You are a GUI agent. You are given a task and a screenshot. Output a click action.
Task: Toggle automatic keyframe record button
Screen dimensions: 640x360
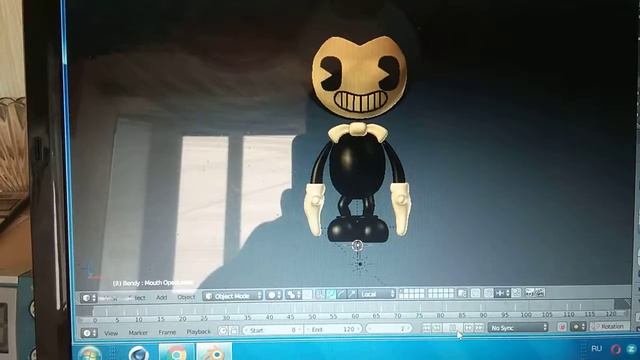[x=562, y=327]
